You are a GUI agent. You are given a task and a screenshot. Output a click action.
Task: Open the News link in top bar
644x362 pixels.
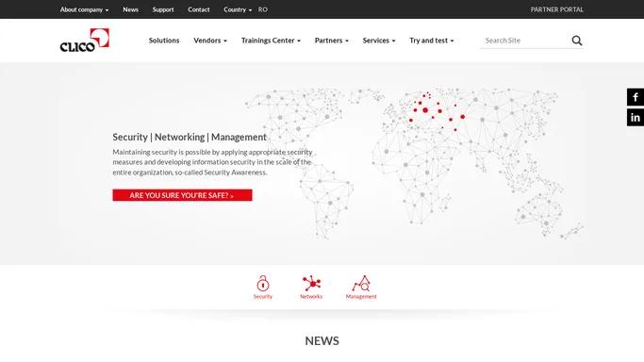(x=131, y=9)
